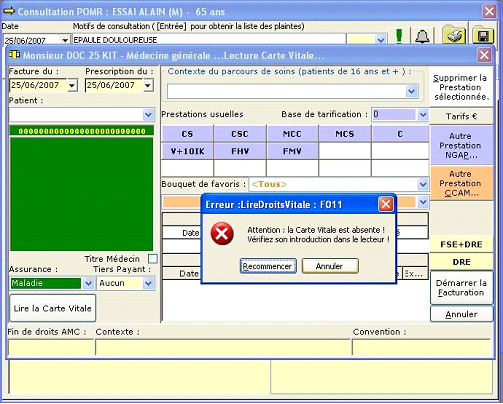
Task: Expand the Contexte du parcours de soins dropdown
Action: click(x=412, y=91)
